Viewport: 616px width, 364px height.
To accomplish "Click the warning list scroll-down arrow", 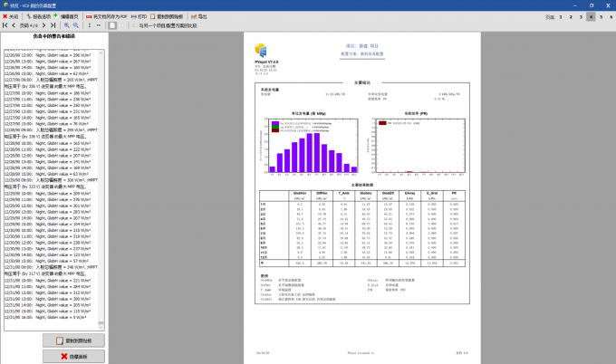I will (101, 328).
